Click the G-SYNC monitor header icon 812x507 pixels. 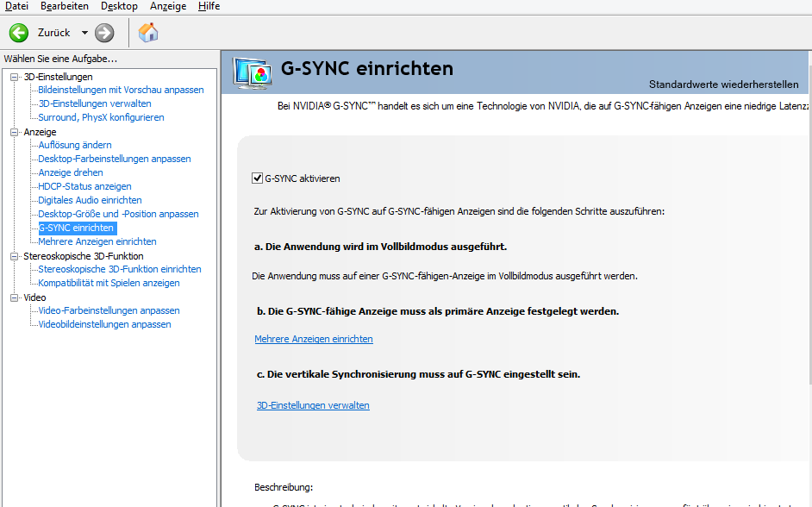pyautogui.click(x=253, y=73)
